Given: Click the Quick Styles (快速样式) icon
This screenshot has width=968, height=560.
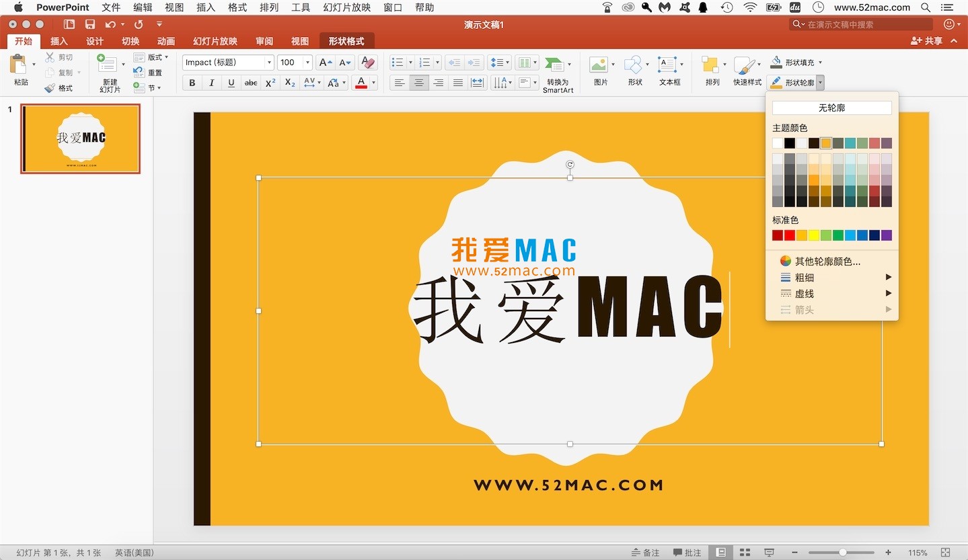Looking at the screenshot, I should (x=744, y=65).
